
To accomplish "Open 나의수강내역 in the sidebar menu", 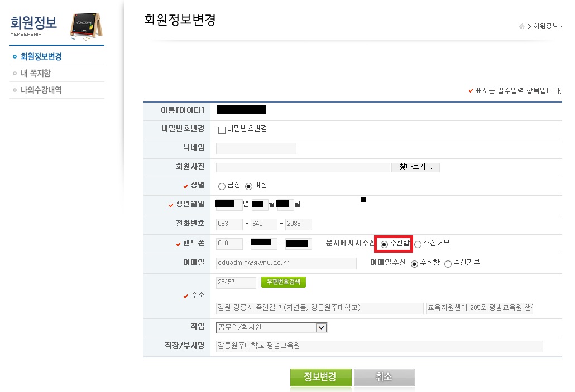I will coord(41,90).
